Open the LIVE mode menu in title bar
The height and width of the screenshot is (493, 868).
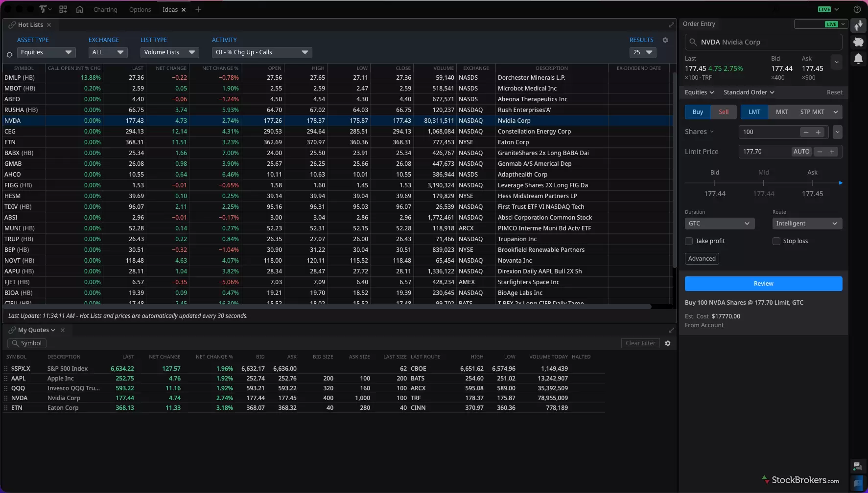pos(828,9)
